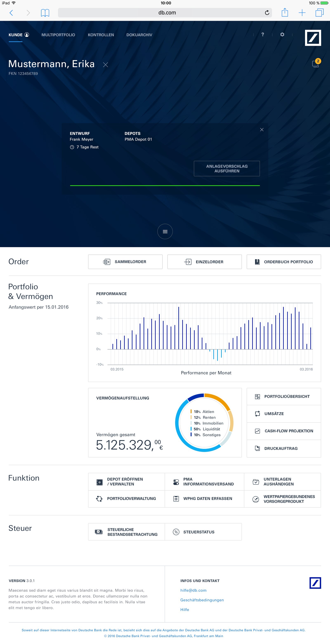Screen dimensions: 330x644
Task: Go back with Safari's back arrow
Action: click(11, 13)
